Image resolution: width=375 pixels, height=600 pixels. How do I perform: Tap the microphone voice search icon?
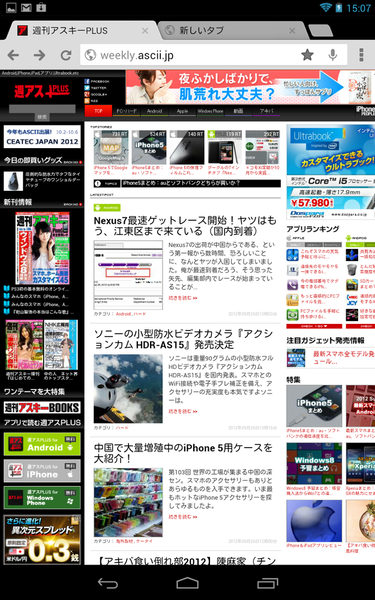pyautogui.click(x=333, y=55)
